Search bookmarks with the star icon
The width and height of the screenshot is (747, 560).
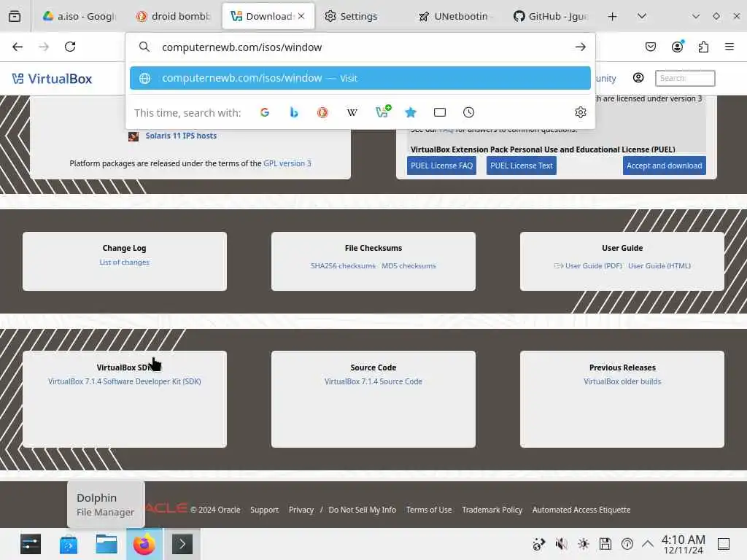411,112
